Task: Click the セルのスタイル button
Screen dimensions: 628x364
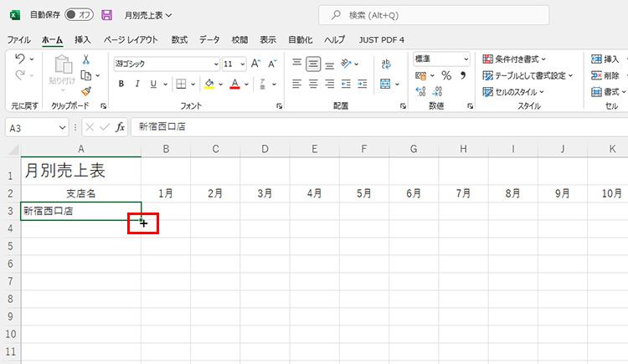Action: [514, 91]
